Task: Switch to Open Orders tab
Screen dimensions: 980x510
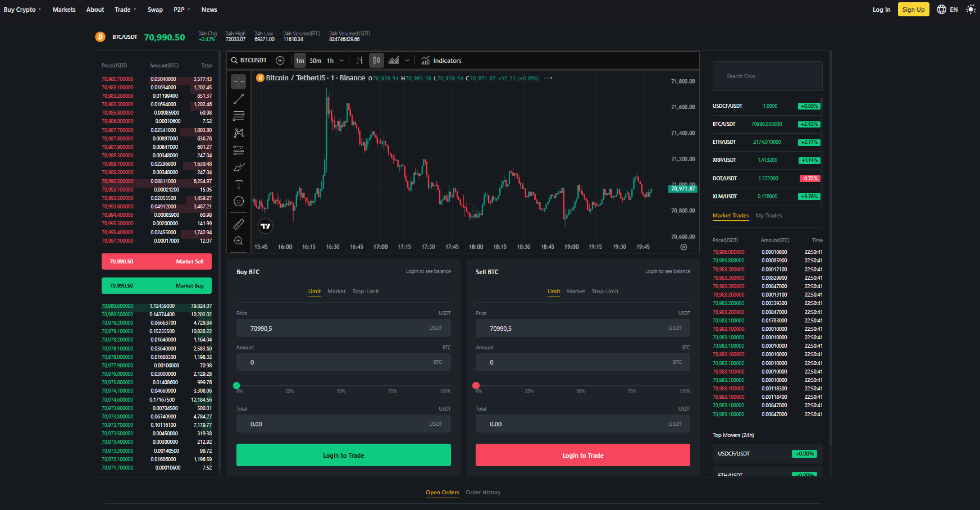Action: 442,493
